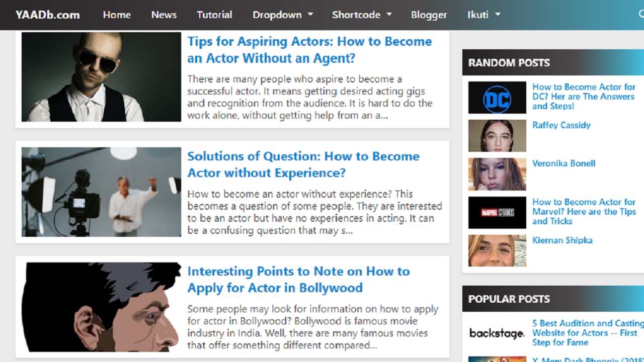Open the Blogger menu item
Image resolution: width=644 pixels, height=362 pixels.
pos(429,15)
